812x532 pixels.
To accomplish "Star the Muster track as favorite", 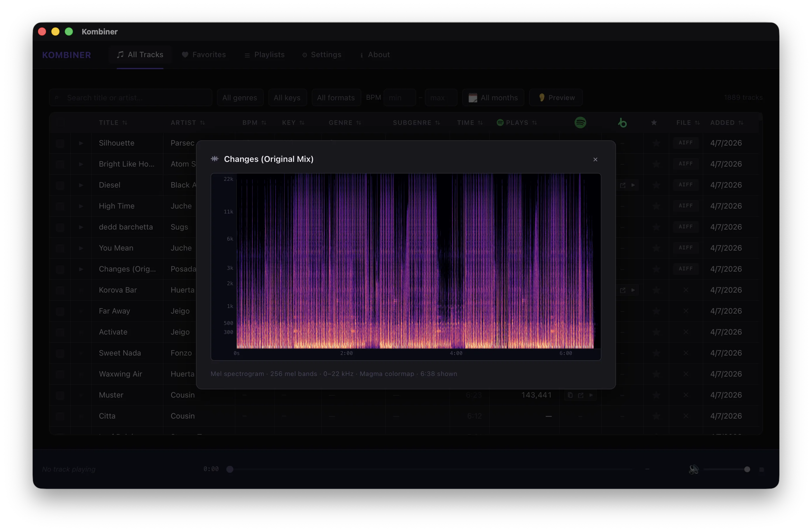I will 656,395.
